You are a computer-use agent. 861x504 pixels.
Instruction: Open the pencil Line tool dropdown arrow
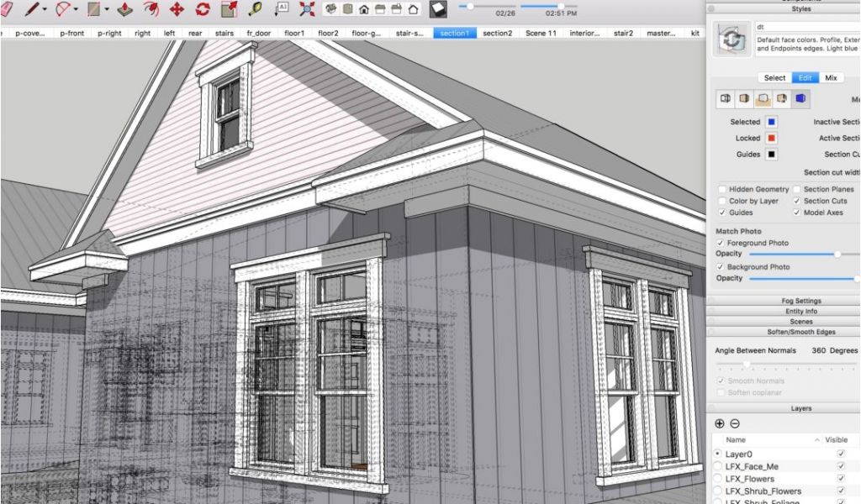(x=45, y=10)
